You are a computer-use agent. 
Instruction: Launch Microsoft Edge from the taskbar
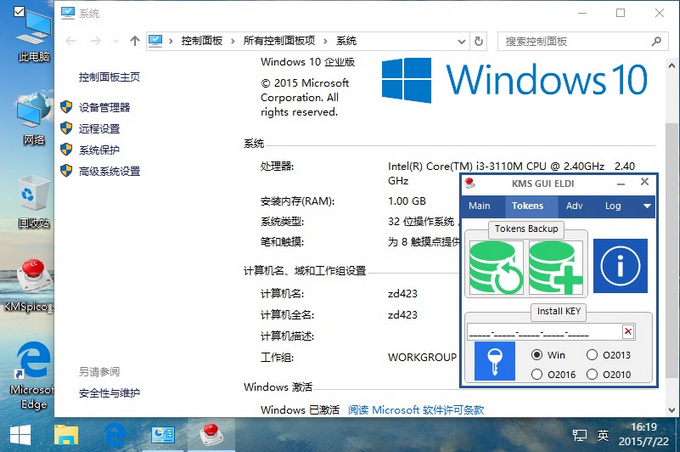[x=113, y=435]
